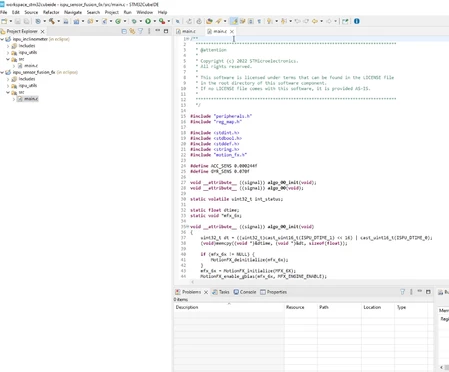Open the Source menu
Image resolution: width=449 pixels, height=372 pixels.
point(31,12)
